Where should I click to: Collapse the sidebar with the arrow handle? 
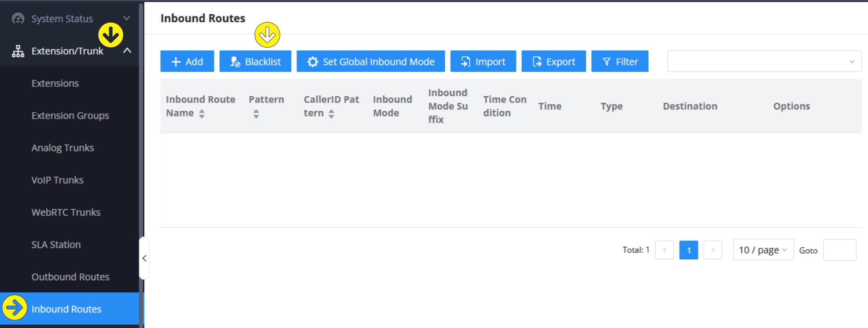tap(144, 259)
